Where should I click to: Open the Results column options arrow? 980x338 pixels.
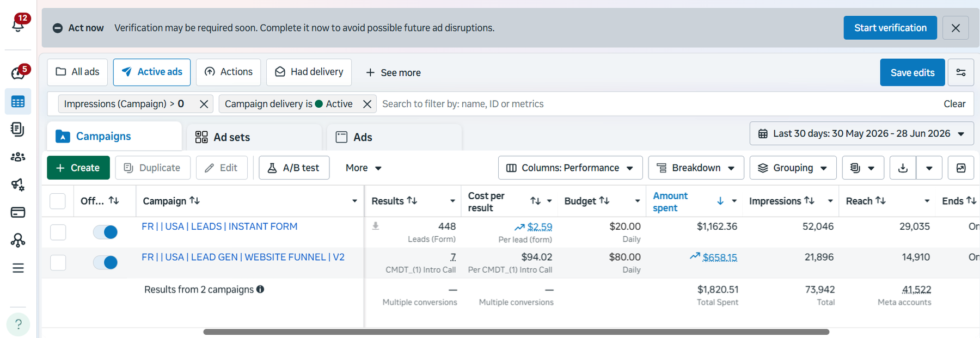tap(452, 201)
